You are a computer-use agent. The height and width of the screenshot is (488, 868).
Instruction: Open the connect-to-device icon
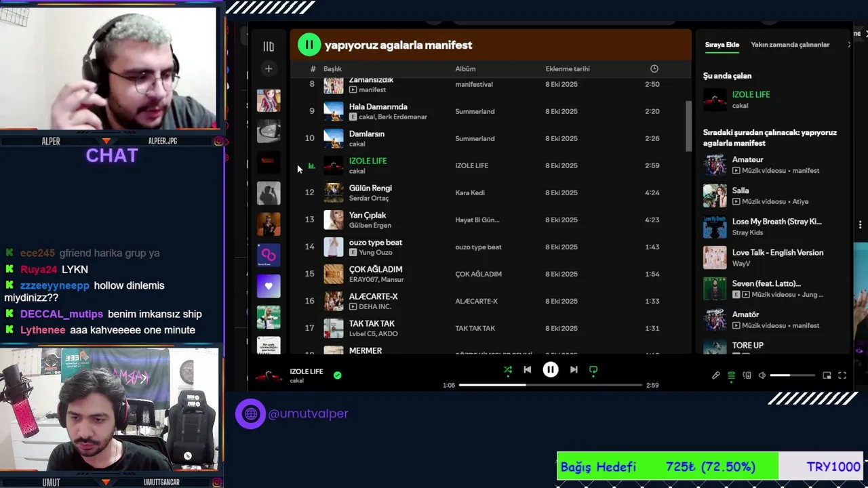click(747, 375)
